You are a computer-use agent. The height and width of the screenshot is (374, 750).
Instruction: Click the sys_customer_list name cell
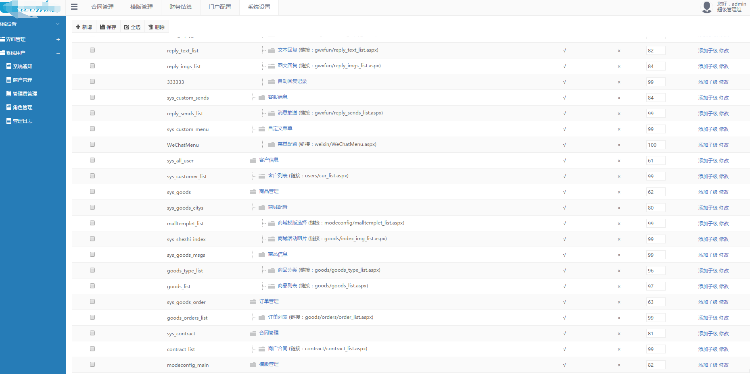point(186,176)
